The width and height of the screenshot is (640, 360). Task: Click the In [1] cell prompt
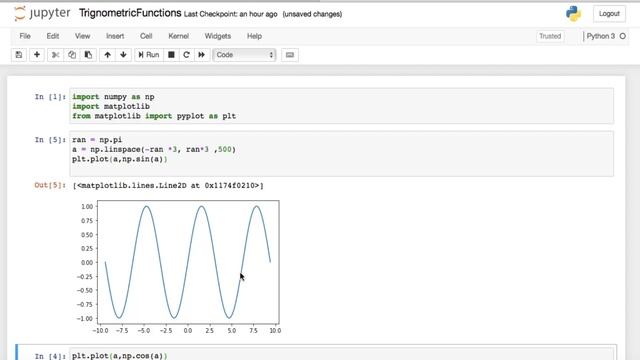coord(50,97)
